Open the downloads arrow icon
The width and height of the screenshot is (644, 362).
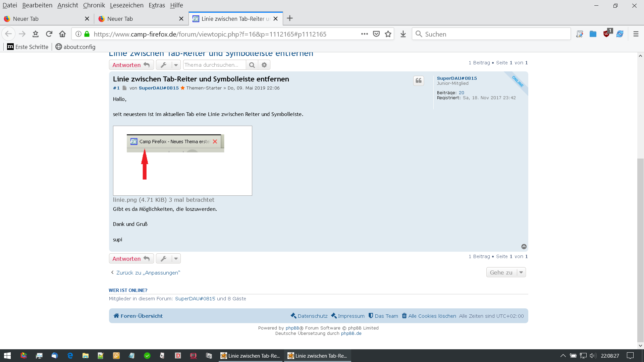(x=403, y=34)
